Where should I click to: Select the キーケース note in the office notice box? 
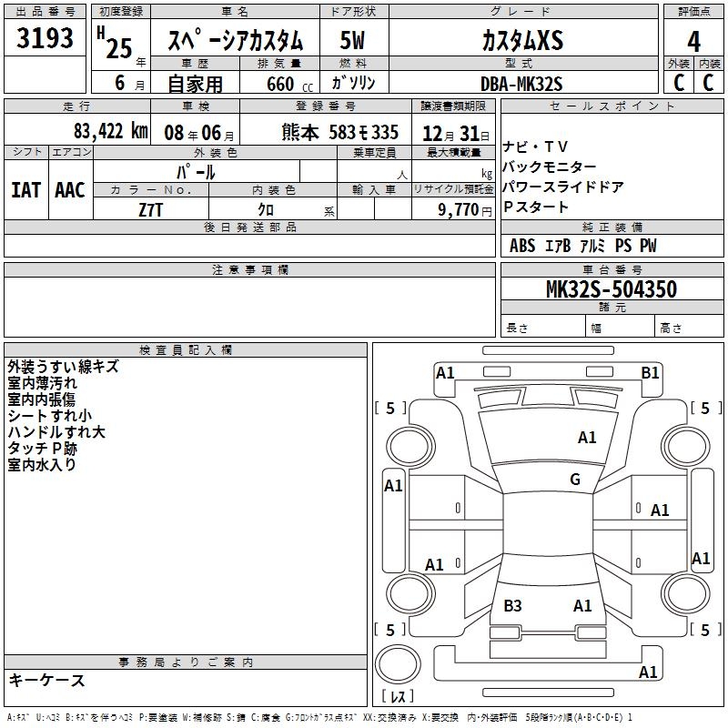47,681
